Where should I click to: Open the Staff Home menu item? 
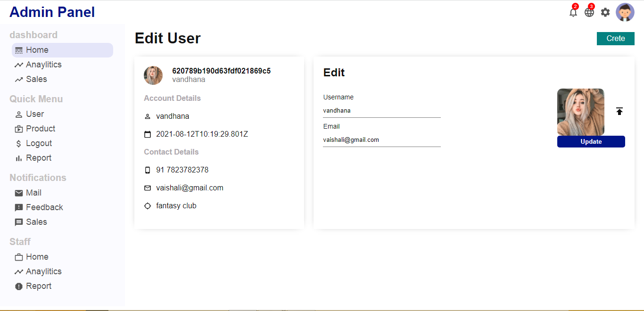point(38,257)
